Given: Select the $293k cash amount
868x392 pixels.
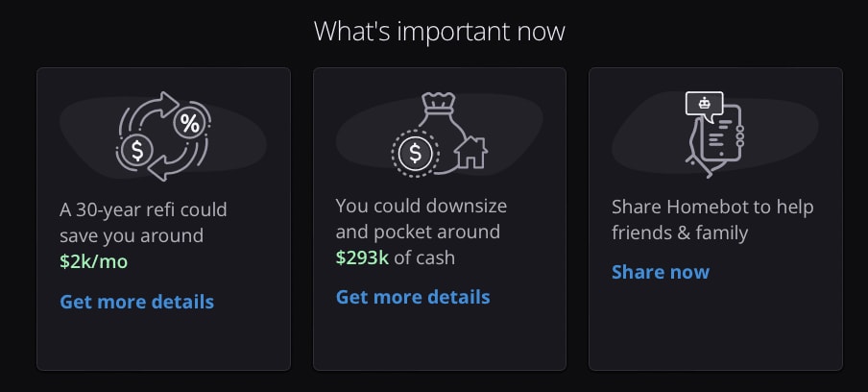Looking at the screenshot, I should [x=362, y=257].
